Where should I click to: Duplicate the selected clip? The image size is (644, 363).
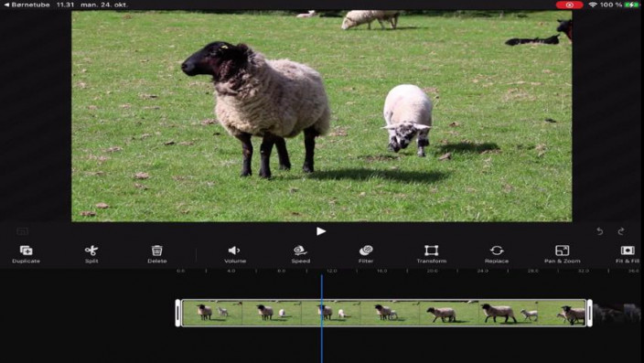click(26, 254)
